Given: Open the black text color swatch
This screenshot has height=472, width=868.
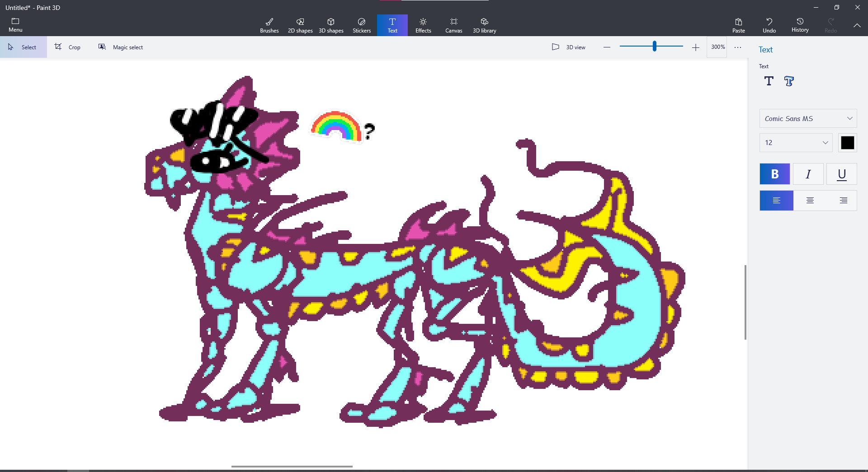Looking at the screenshot, I should pos(847,143).
